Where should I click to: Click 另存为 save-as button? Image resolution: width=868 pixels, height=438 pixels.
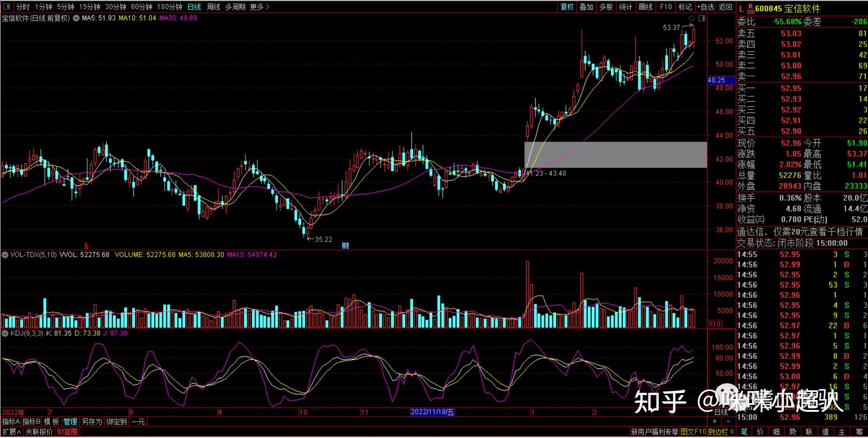(x=92, y=422)
